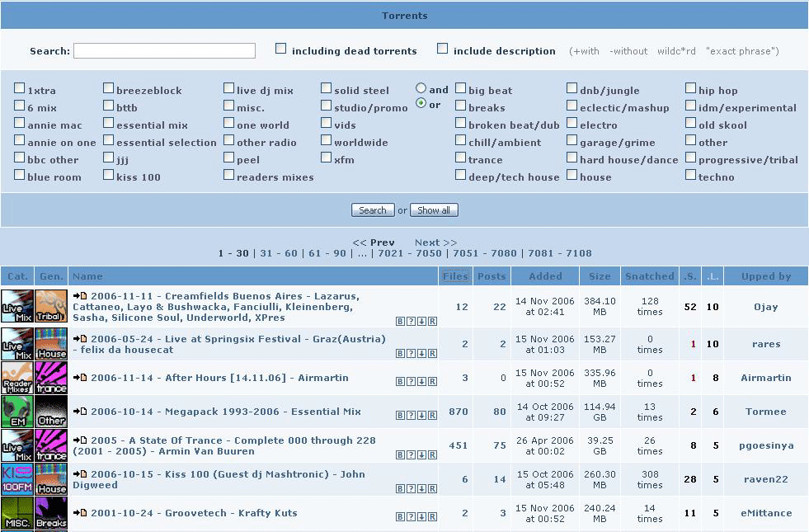Click the Breaks genre icon for Groovetech
The height and width of the screenshot is (532, 809).
point(51,513)
